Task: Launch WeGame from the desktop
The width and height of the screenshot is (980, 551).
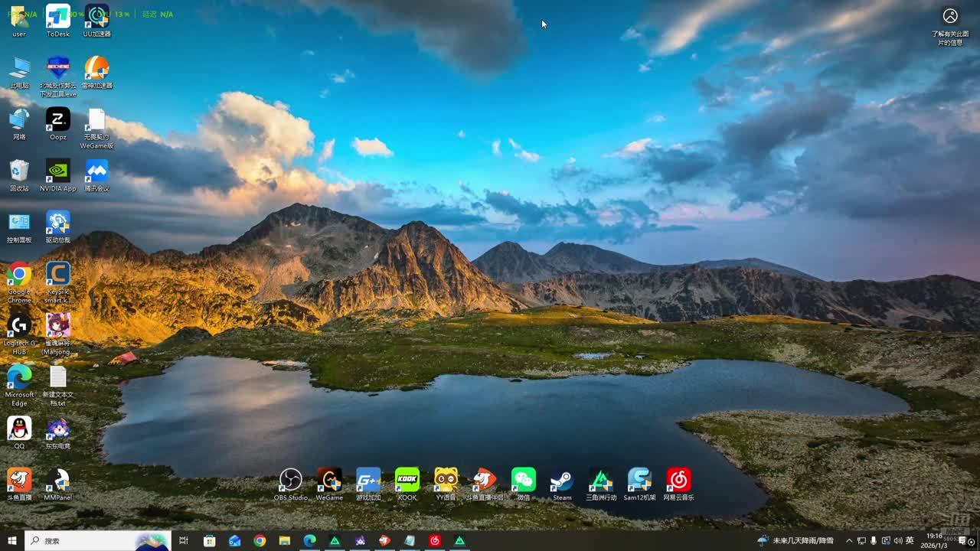Action: (329, 480)
